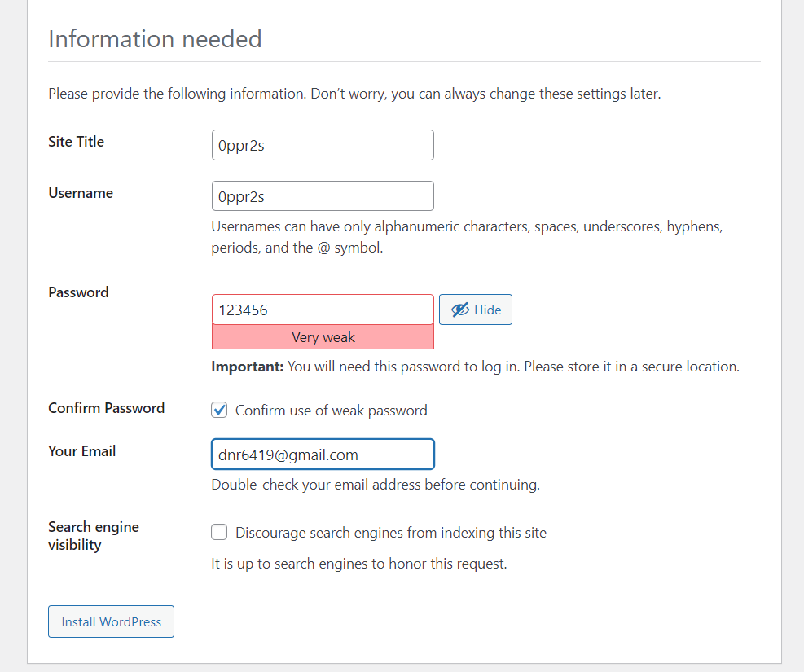The image size is (804, 672).
Task: Click the Double-check your email address note
Action: [376, 485]
